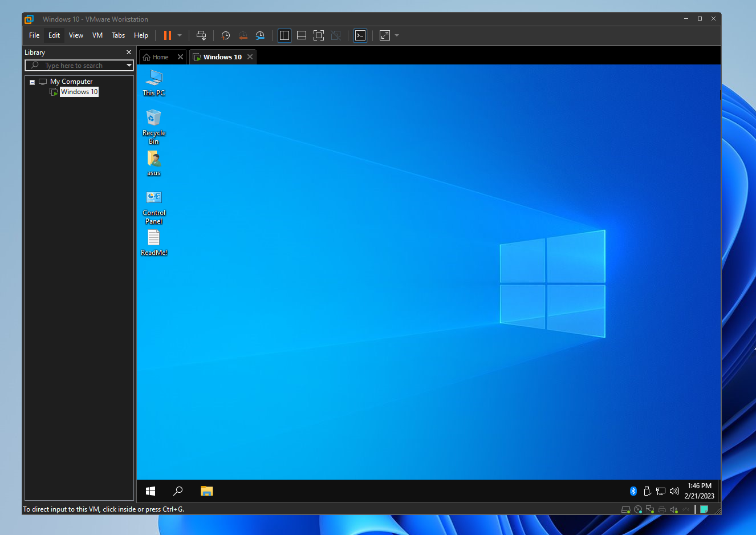Click the CD/DVD device status icon

(x=638, y=510)
